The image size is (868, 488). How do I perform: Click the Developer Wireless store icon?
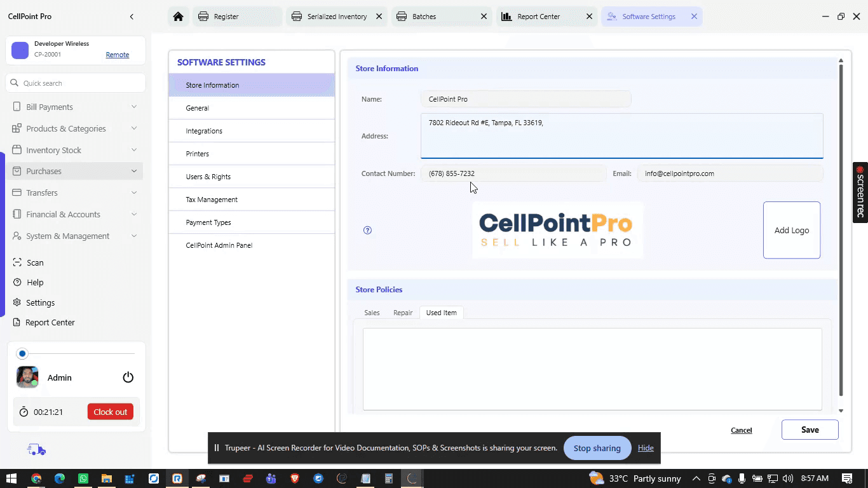click(x=20, y=50)
